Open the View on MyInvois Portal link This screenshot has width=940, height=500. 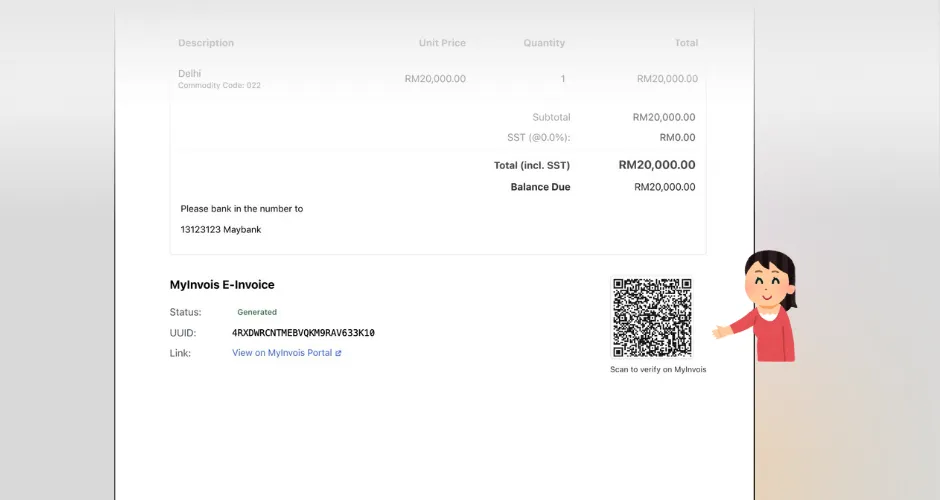coord(287,353)
